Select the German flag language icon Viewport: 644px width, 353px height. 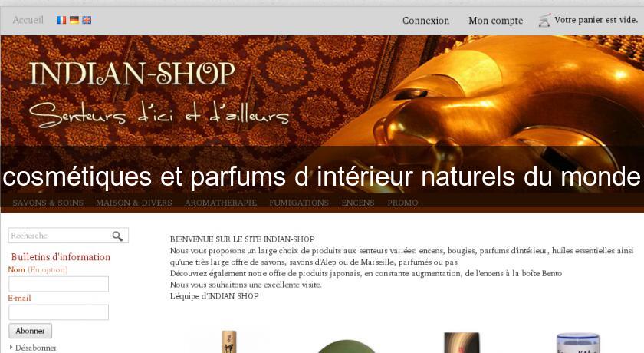coord(74,20)
